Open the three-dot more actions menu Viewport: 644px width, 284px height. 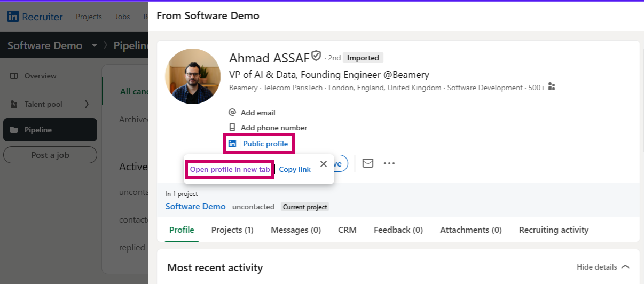pos(389,163)
